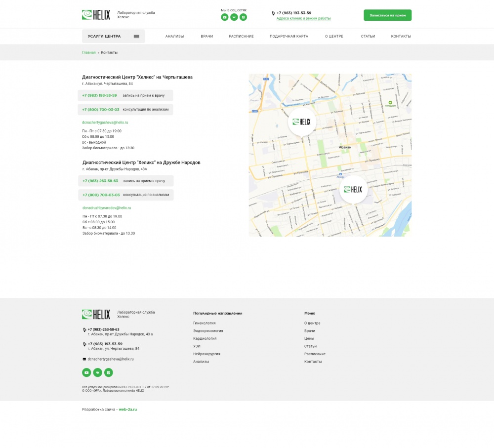This screenshot has width=494, height=448.
Task: Expand the 'Услуги центра' menu
Action: point(113,36)
